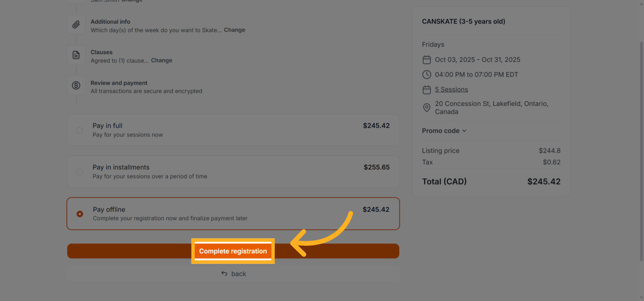Click Change next to Clauses

pos(161,60)
